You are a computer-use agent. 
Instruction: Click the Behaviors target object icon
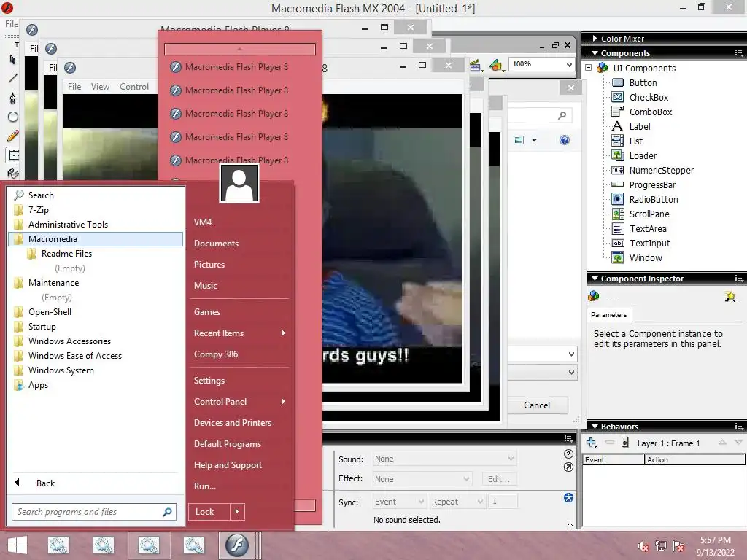click(x=625, y=443)
